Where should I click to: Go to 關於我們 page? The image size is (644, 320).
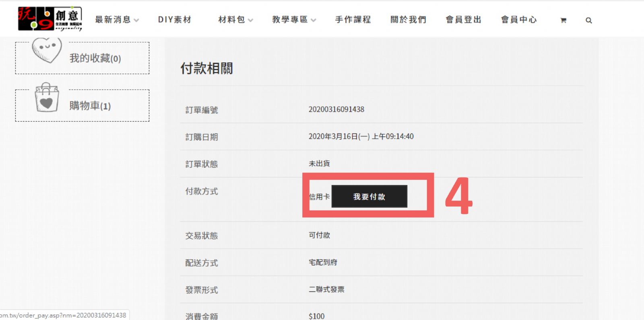[408, 20]
